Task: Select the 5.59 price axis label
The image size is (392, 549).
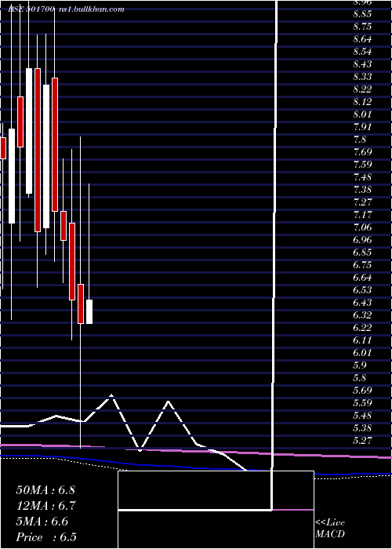Action: click(362, 402)
